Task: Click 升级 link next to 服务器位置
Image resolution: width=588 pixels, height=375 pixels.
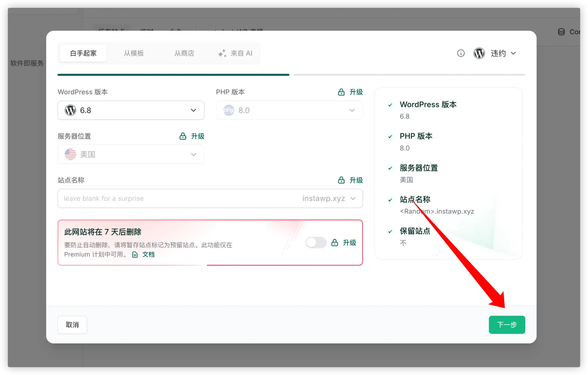Action: click(198, 136)
